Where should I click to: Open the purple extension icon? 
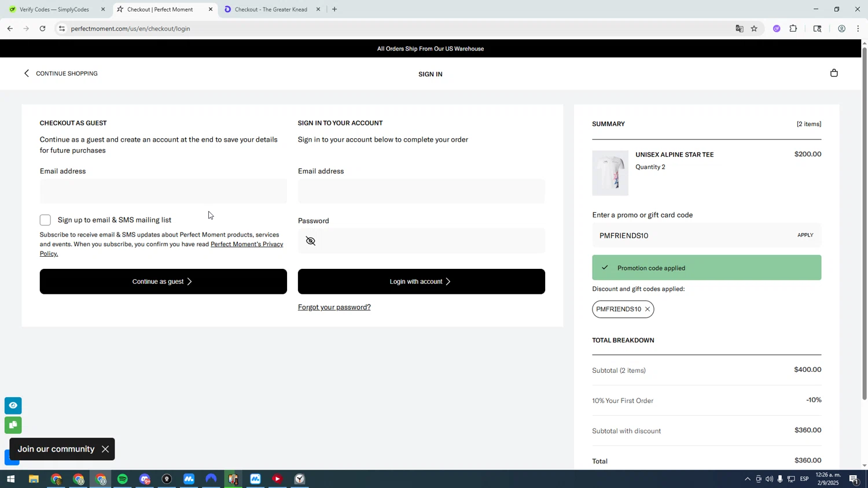pyautogui.click(x=777, y=28)
